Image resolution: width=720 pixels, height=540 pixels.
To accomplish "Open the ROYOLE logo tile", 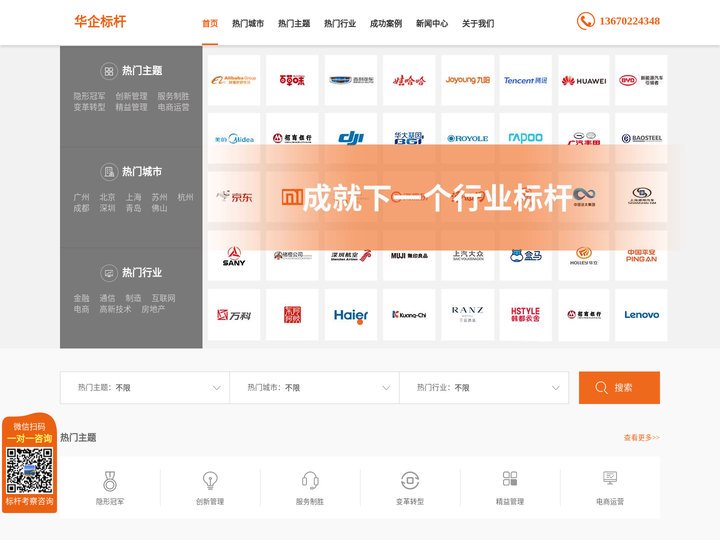I will click(x=467, y=138).
